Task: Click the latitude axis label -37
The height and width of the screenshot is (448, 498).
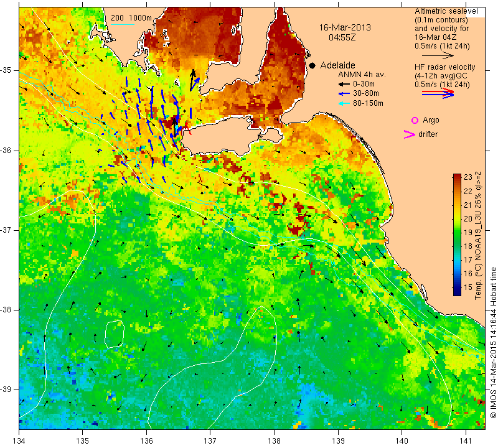Action: pos(6,230)
